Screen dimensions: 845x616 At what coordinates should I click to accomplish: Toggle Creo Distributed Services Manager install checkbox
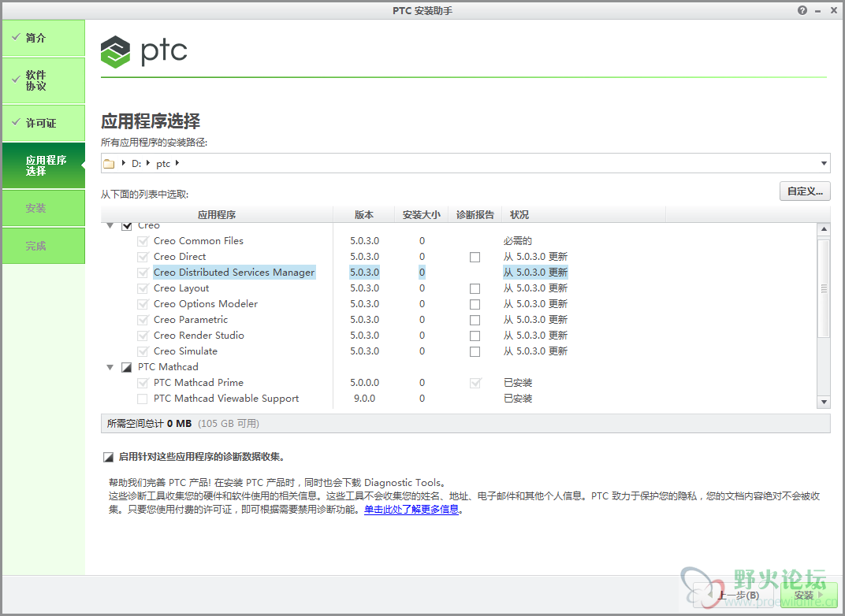tap(142, 273)
